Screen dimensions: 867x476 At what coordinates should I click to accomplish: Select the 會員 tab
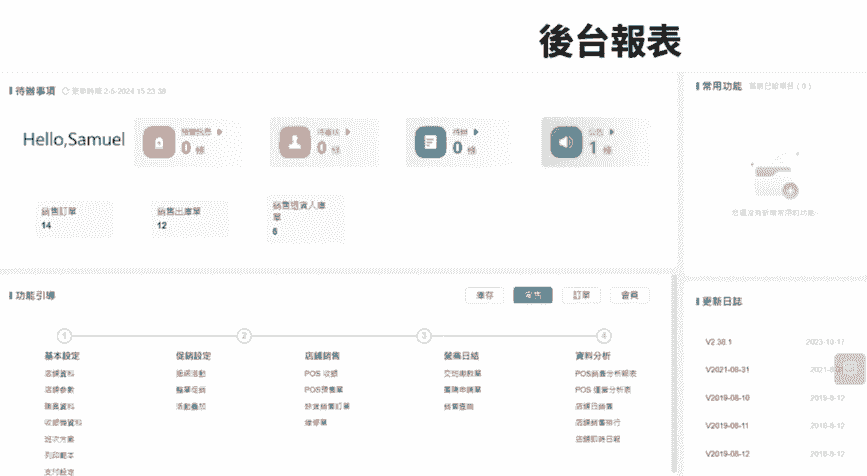coord(629,295)
